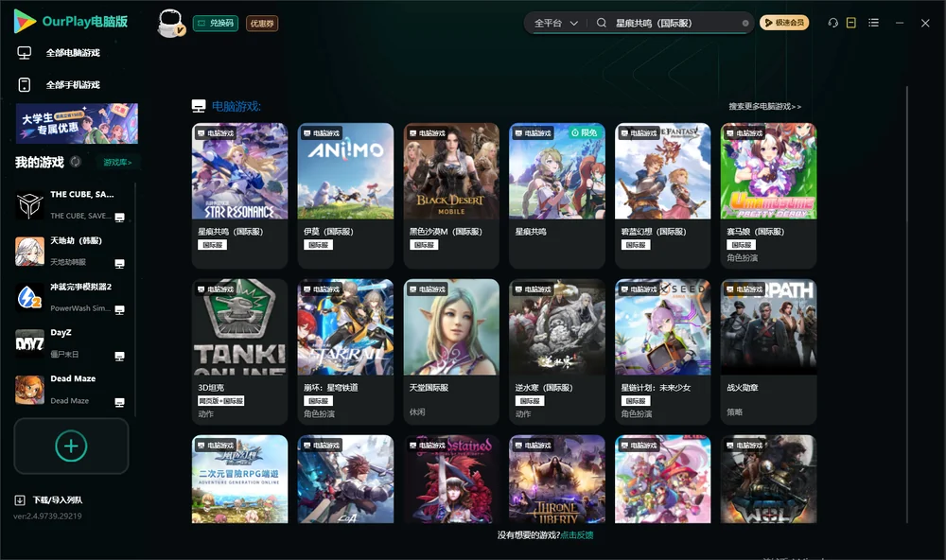Open the 天堂国际服 game card
Screen dimensions: 946x560
click(451, 351)
